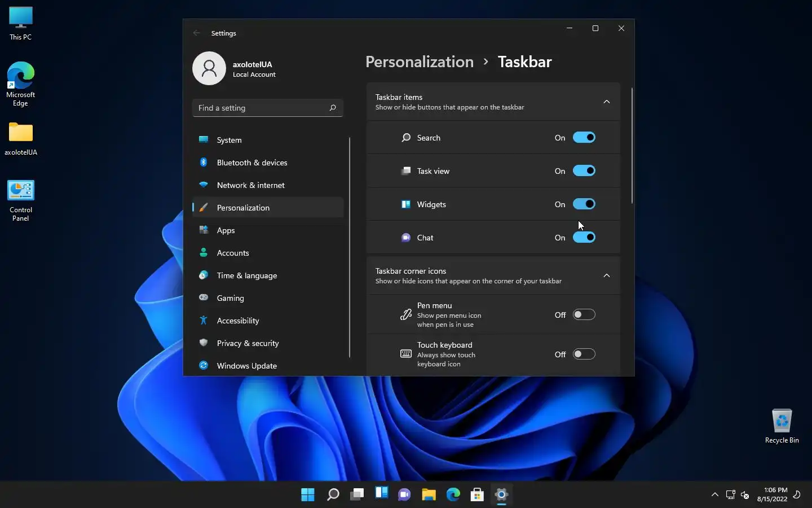This screenshot has height=508, width=812.
Task: Disable the Widgets toggle
Action: 584,204
